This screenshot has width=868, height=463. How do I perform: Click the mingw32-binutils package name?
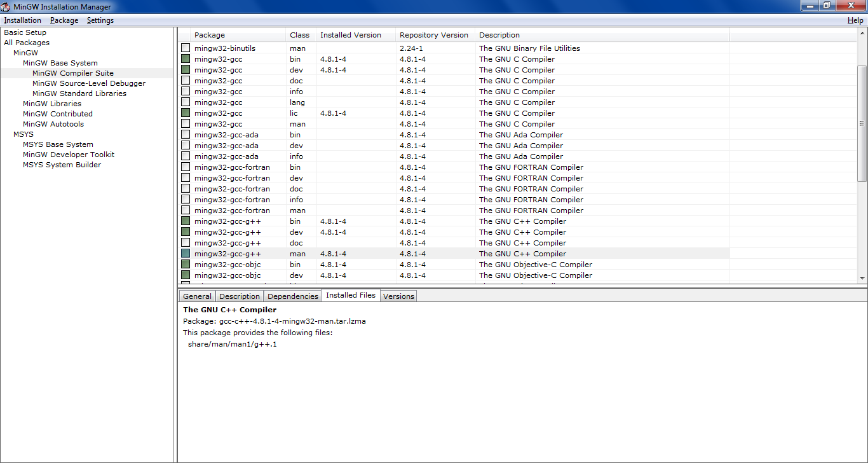(x=225, y=48)
